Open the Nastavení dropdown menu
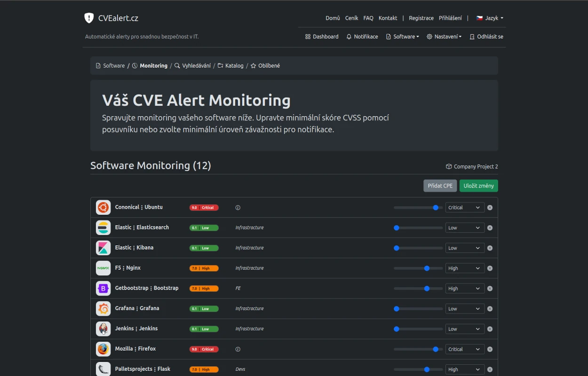 point(444,36)
